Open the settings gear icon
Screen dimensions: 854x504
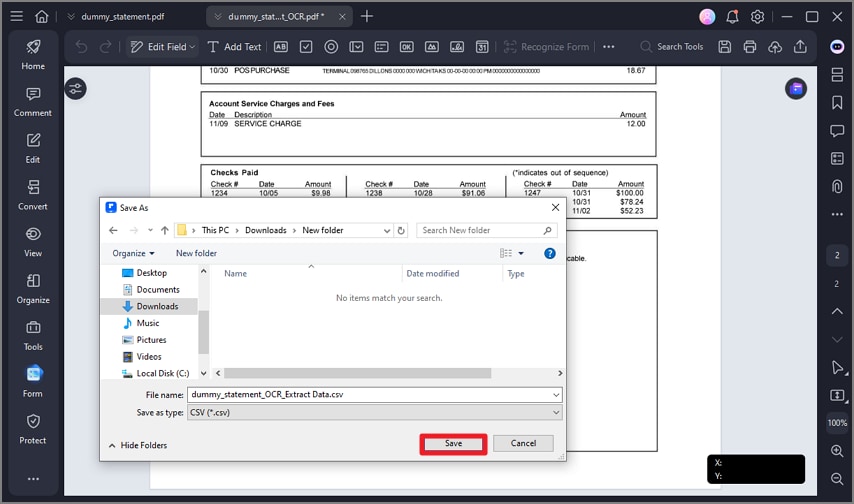(758, 17)
